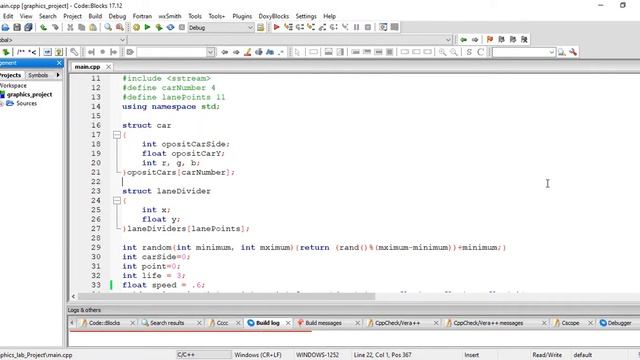This screenshot has width=640, height=360.
Task: Click the green Run icon
Action: [x=147, y=27]
